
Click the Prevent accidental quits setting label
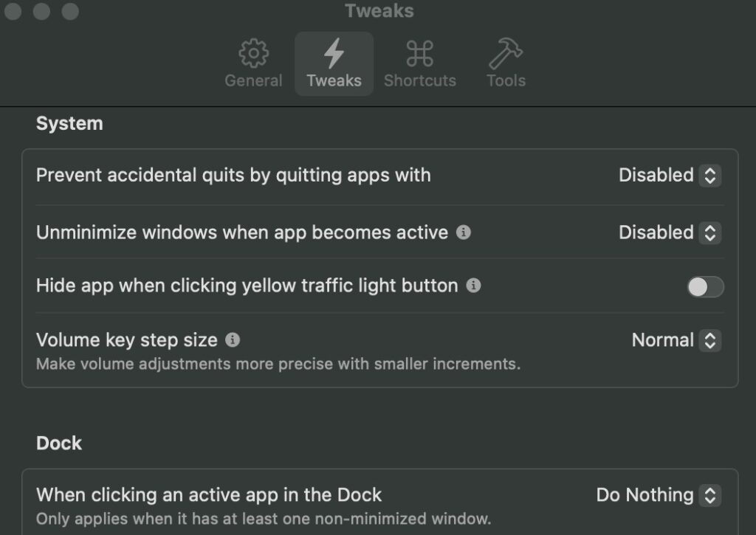pos(233,175)
